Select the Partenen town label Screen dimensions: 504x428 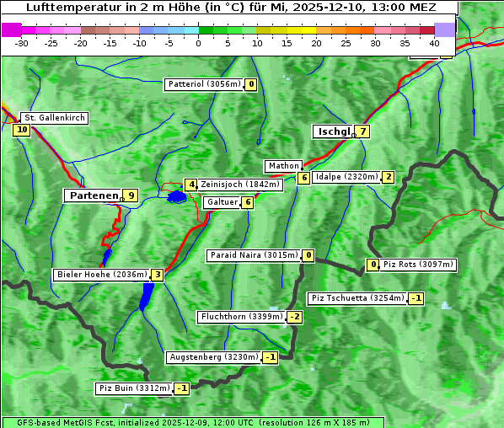[94, 195]
